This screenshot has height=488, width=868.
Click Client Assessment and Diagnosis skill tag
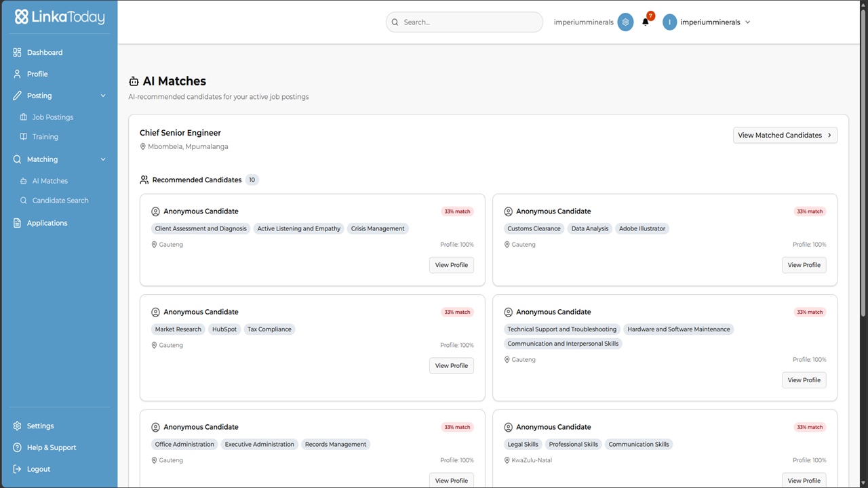(x=201, y=229)
